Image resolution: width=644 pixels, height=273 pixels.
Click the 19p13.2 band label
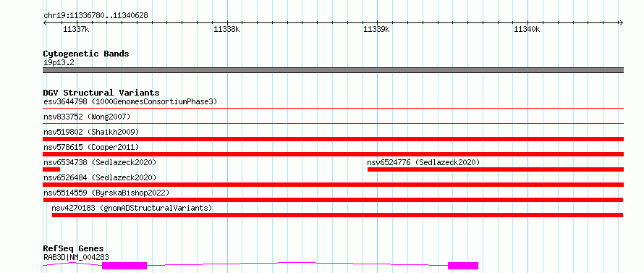click(x=59, y=62)
